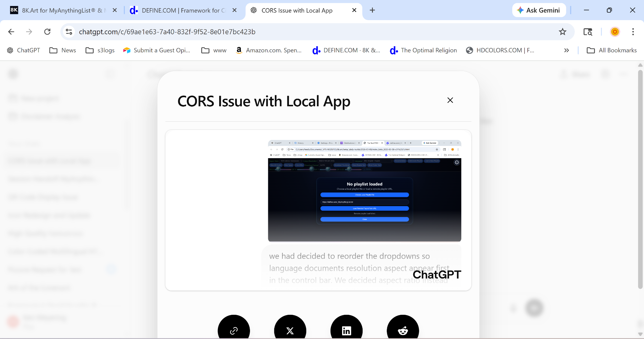Open the All Bookmarks folder
This screenshot has width=644, height=339.
(612, 50)
